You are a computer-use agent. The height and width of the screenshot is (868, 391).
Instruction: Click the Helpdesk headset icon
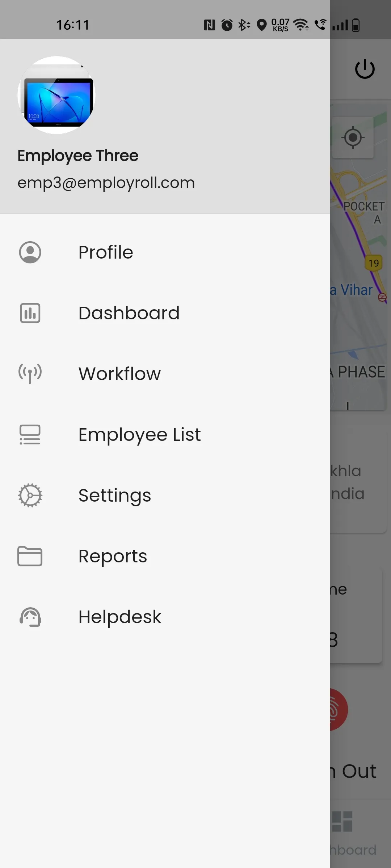tap(30, 617)
